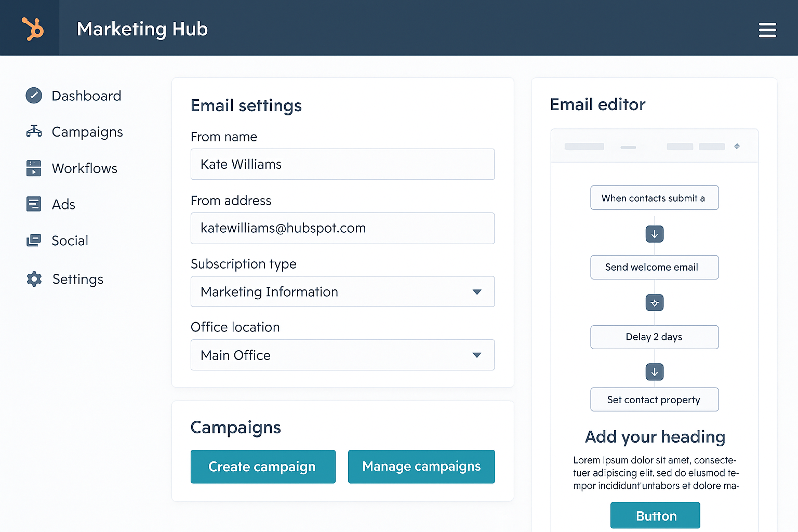Click the 'From name' label
Screen dimensions: 798x532
pos(224,137)
